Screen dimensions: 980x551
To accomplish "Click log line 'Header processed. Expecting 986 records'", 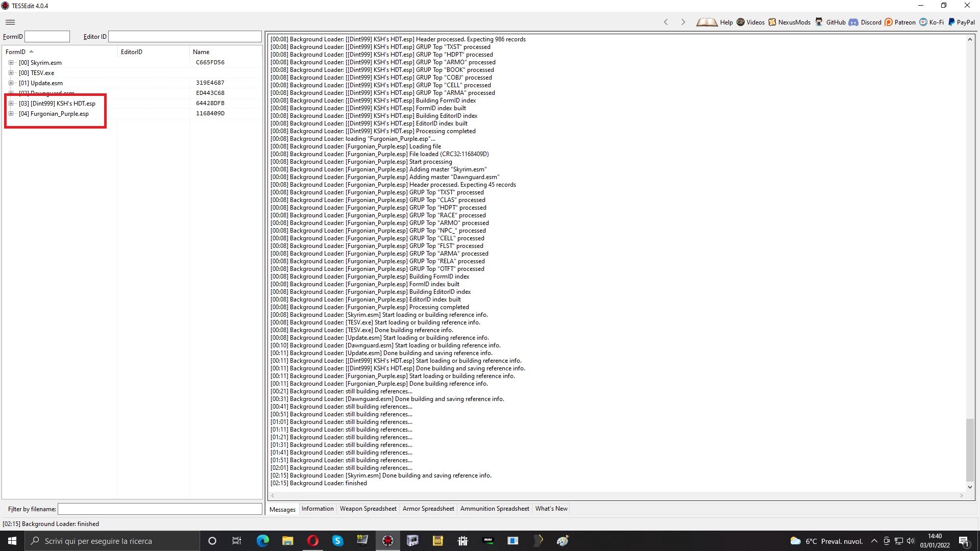I will [x=398, y=40].
